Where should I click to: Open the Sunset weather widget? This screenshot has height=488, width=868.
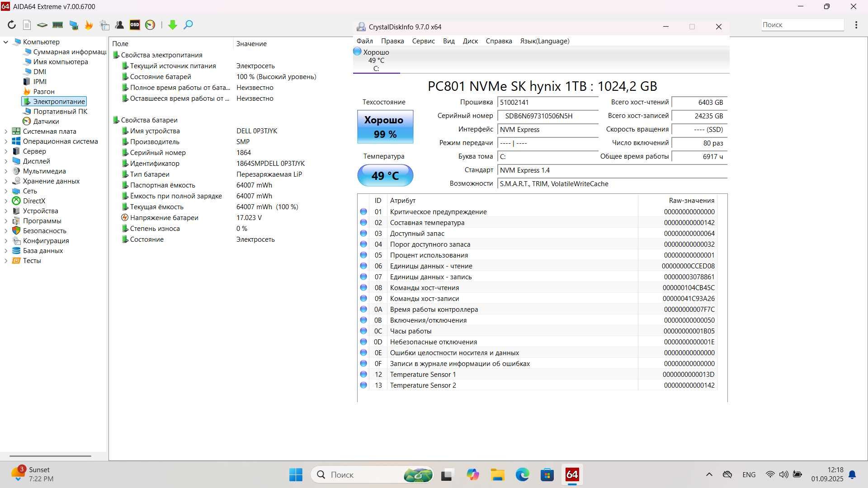pyautogui.click(x=33, y=474)
